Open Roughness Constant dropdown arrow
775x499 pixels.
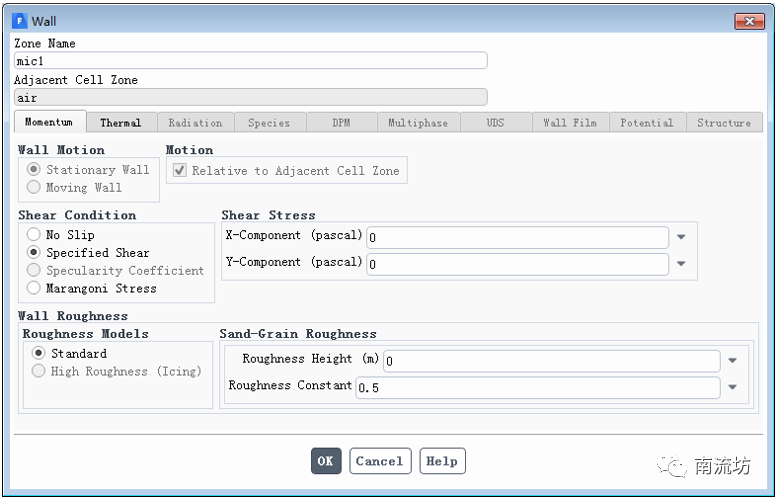[732, 387]
